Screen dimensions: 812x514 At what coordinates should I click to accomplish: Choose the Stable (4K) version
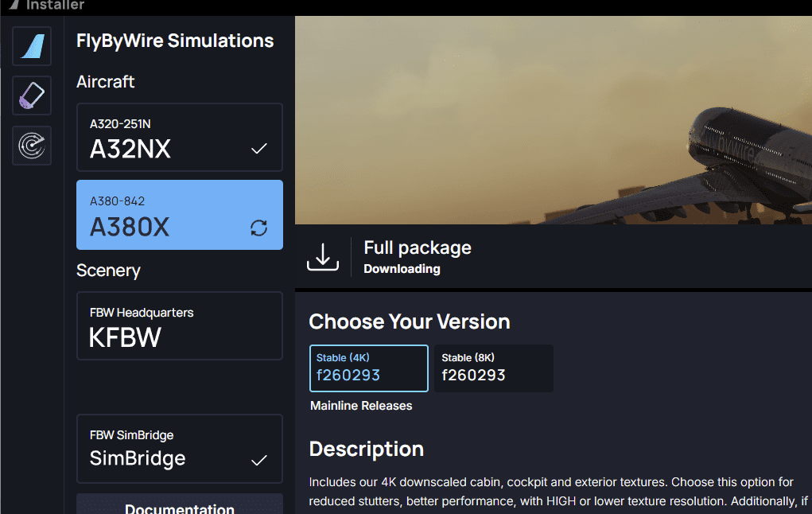[369, 368]
